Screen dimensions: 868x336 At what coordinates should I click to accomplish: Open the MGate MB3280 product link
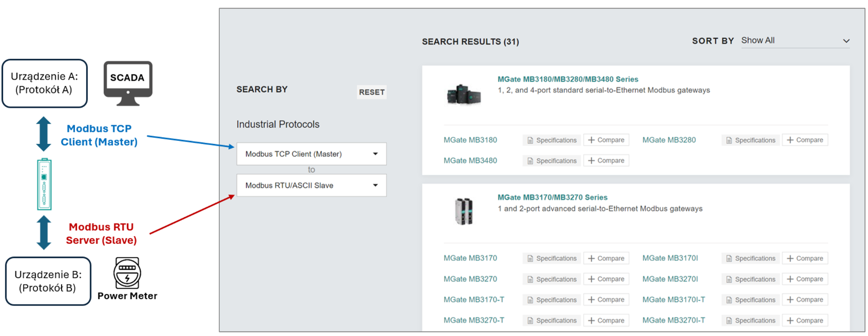point(669,140)
